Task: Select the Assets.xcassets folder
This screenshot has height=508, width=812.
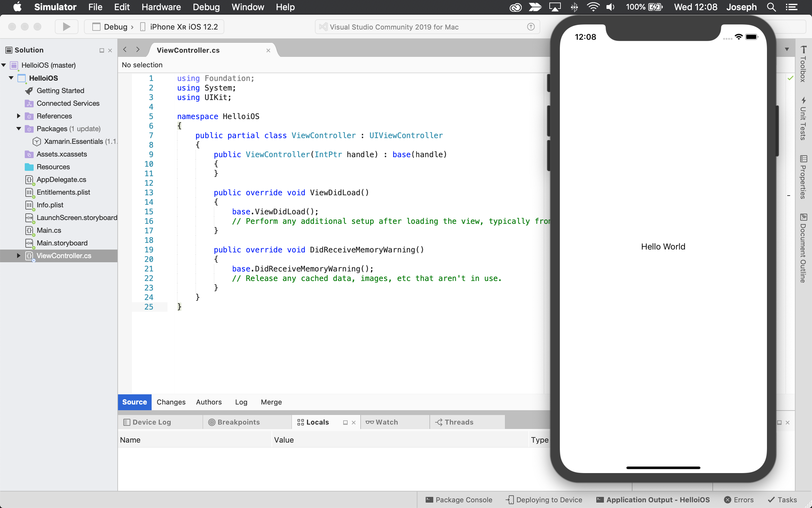Action: click(x=62, y=154)
